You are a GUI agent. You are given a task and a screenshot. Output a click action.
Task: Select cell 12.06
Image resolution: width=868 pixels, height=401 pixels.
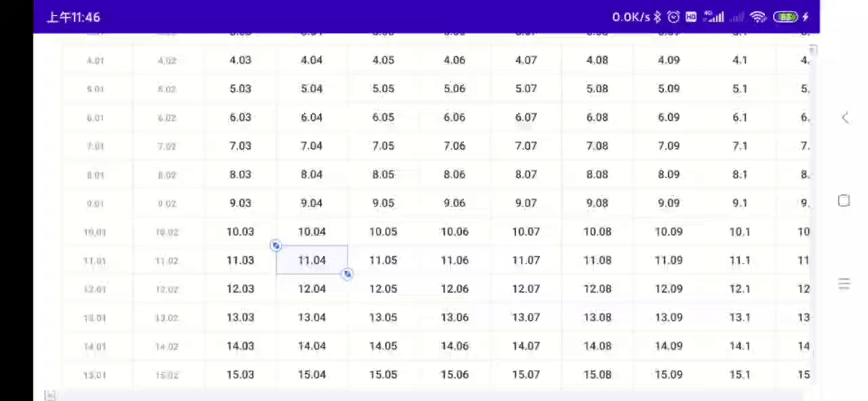[x=454, y=289]
